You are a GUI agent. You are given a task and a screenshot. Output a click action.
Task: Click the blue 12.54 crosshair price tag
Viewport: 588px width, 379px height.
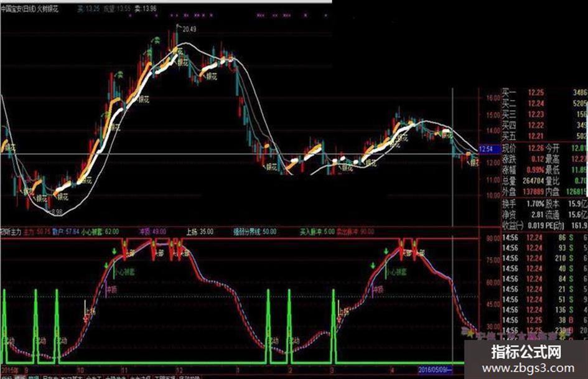[490, 149]
